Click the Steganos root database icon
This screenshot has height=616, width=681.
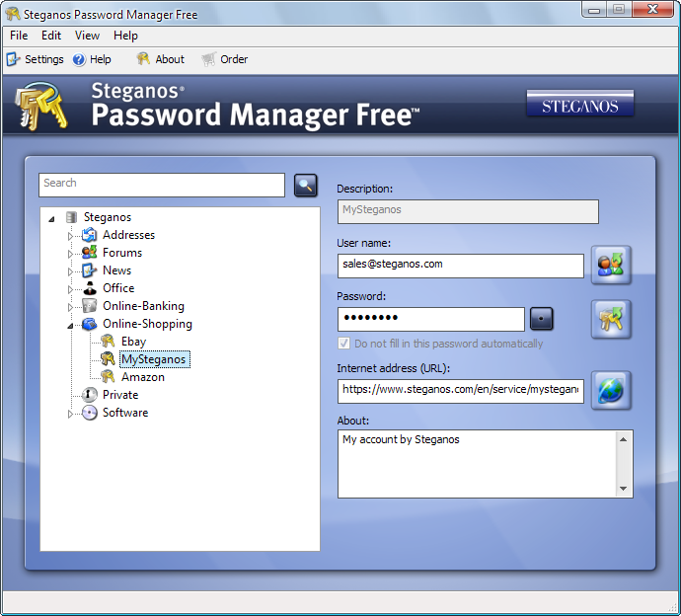(71, 217)
